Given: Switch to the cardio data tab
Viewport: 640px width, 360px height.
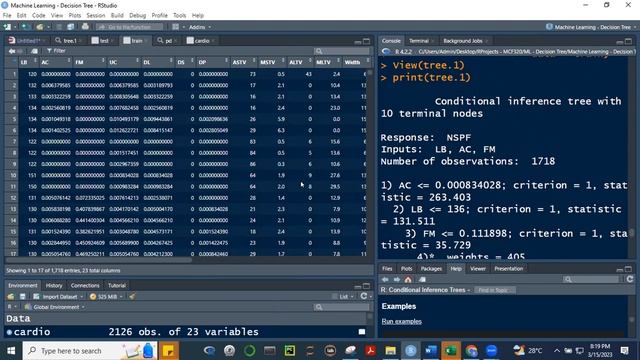Looking at the screenshot, I should pyautogui.click(x=202, y=41).
